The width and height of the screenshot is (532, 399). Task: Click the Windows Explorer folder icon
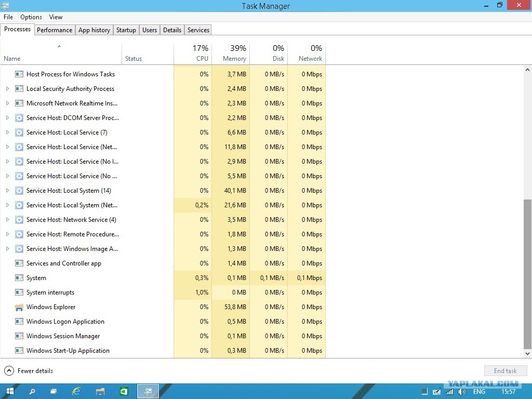pyautogui.click(x=19, y=307)
